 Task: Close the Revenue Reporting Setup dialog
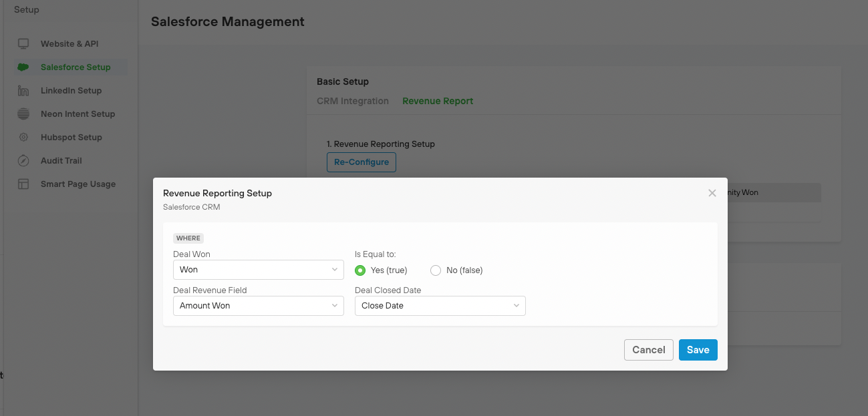tap(712, 193)
